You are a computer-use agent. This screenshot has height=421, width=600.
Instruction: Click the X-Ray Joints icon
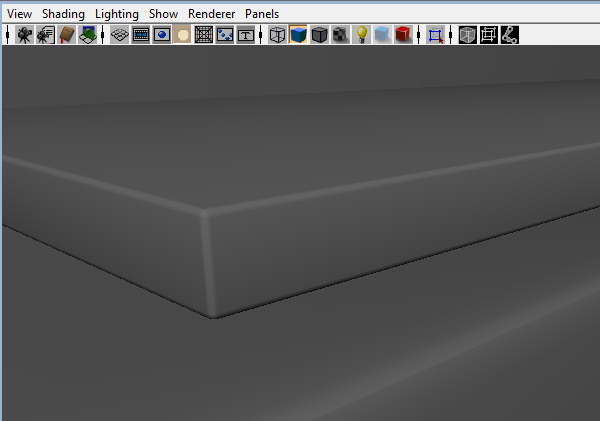(x=510, y=35)
